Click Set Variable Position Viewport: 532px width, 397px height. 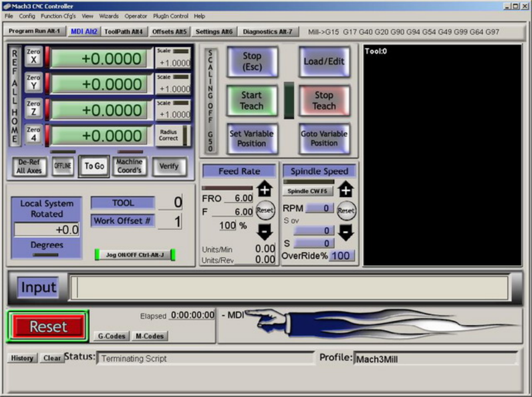(252, 138)
